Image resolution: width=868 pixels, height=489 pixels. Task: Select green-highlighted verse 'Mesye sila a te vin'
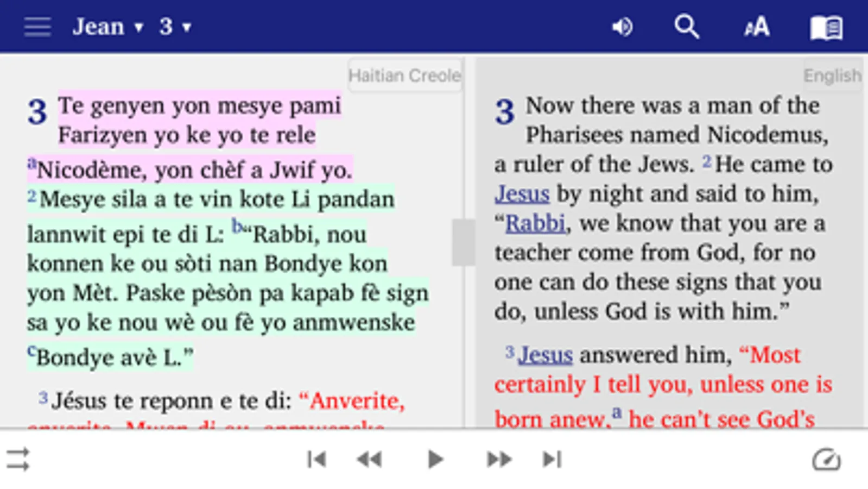(228, 278)
